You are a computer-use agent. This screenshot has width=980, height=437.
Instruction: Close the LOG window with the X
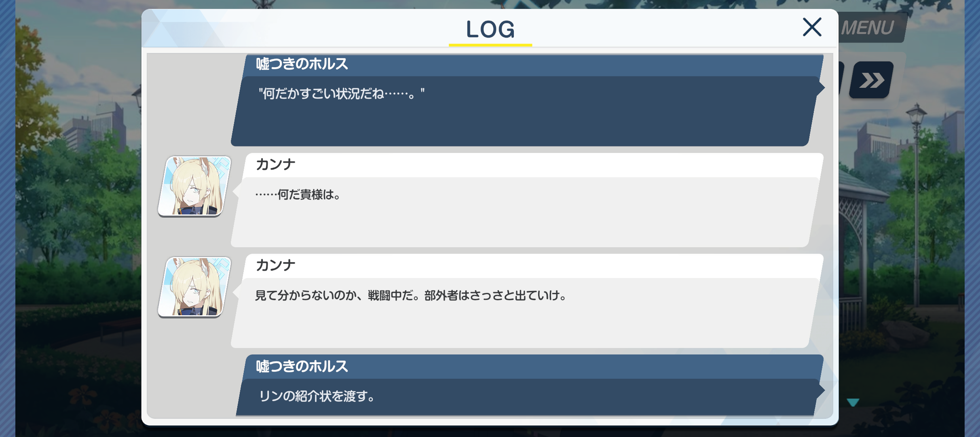pos(812,27)
